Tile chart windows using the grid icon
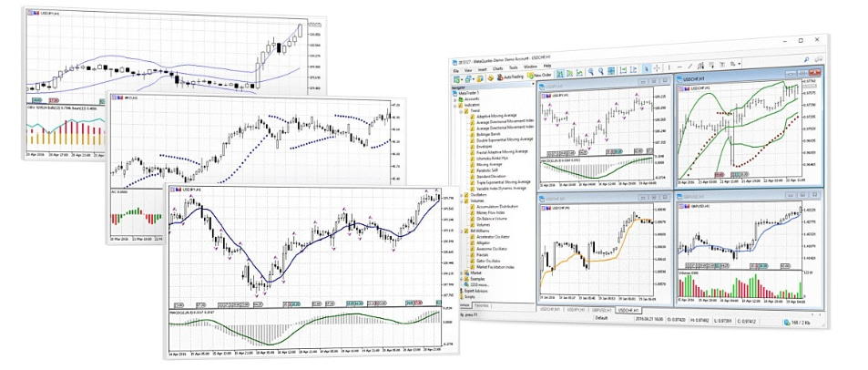Viewport: 868px width, 370px height. click(x=611, y=71)
